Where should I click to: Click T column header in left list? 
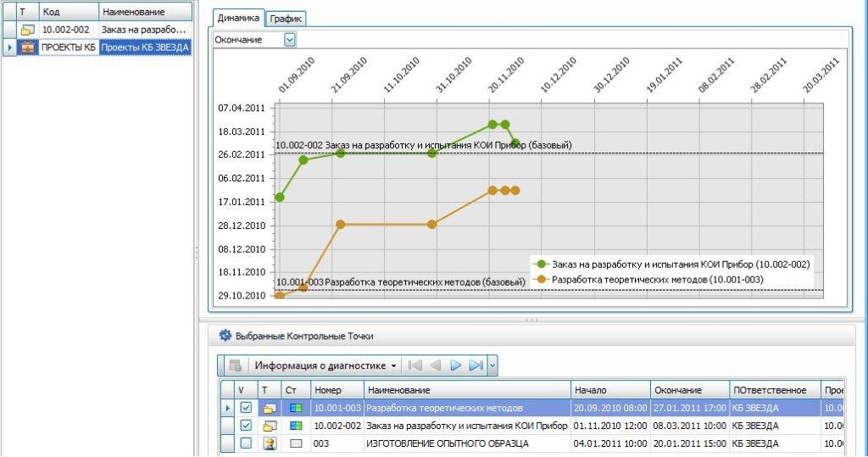point(27,12)
